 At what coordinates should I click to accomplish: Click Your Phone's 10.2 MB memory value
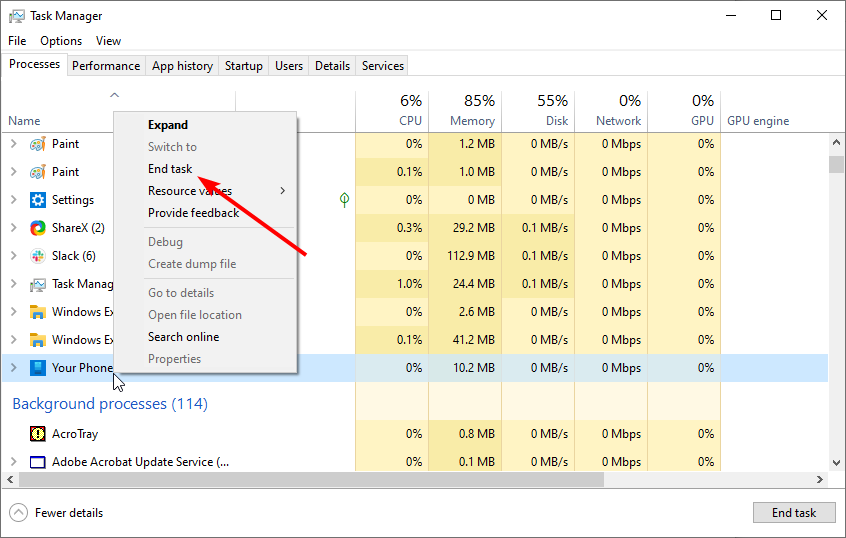click(x=474, y=367)
